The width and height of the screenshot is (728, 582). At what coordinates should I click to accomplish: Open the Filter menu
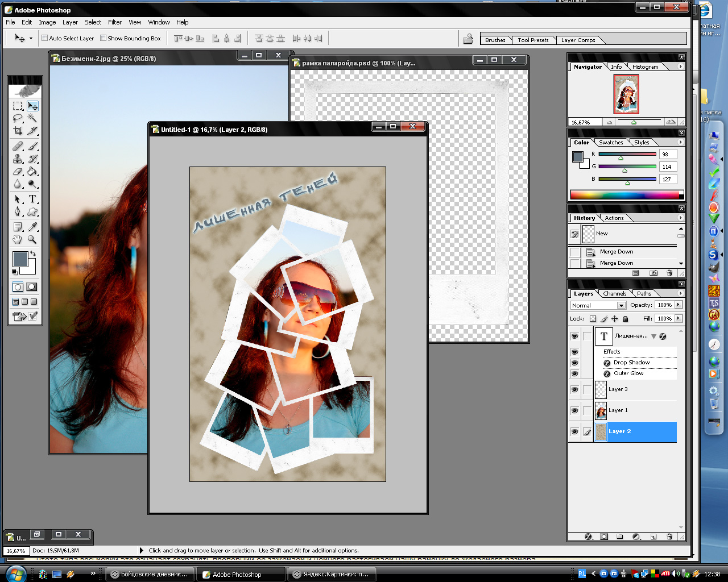(115, 22)
